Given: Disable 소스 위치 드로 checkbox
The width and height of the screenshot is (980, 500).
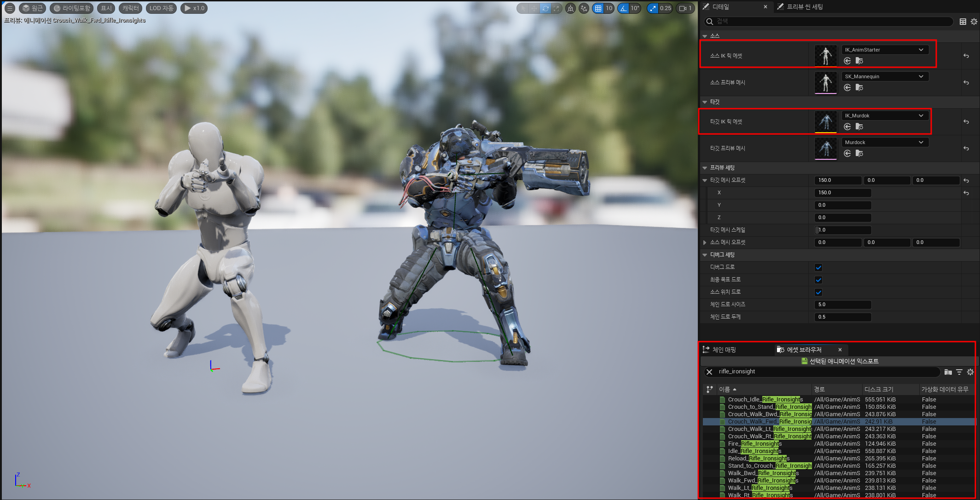Looking at the screenshot, I should (818, 292).
